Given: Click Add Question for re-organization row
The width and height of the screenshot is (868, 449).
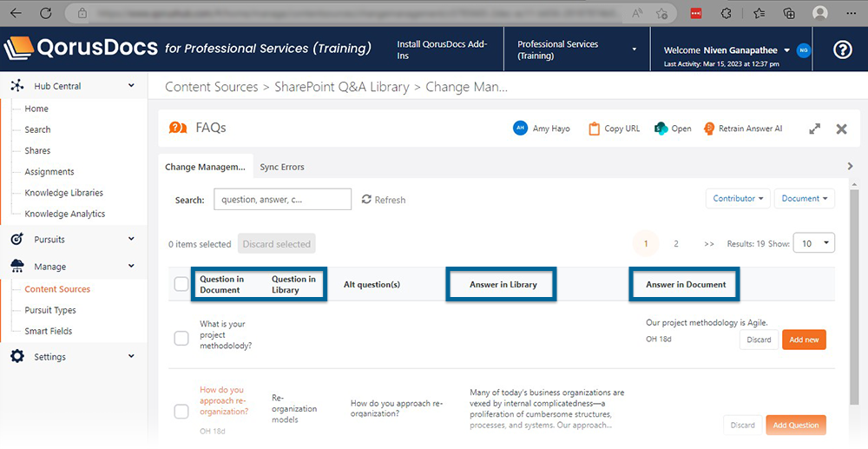Looking at the screenshot, I should coord(796,425).
